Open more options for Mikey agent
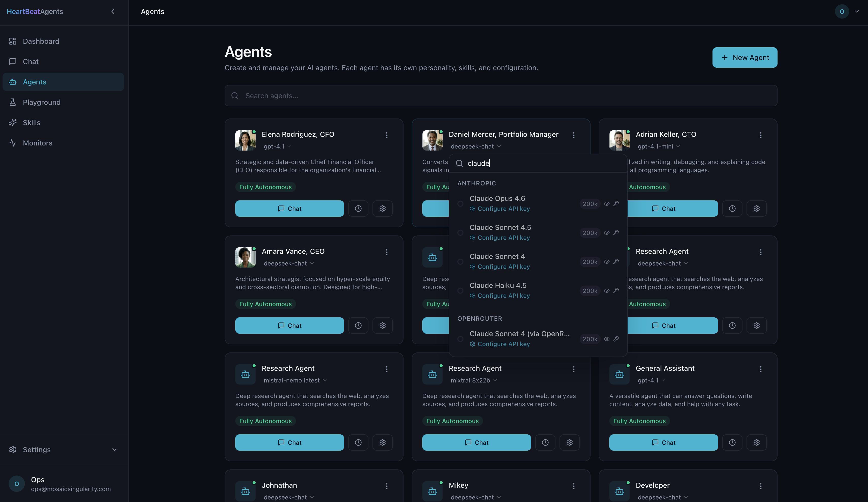 tap(573, 486)
